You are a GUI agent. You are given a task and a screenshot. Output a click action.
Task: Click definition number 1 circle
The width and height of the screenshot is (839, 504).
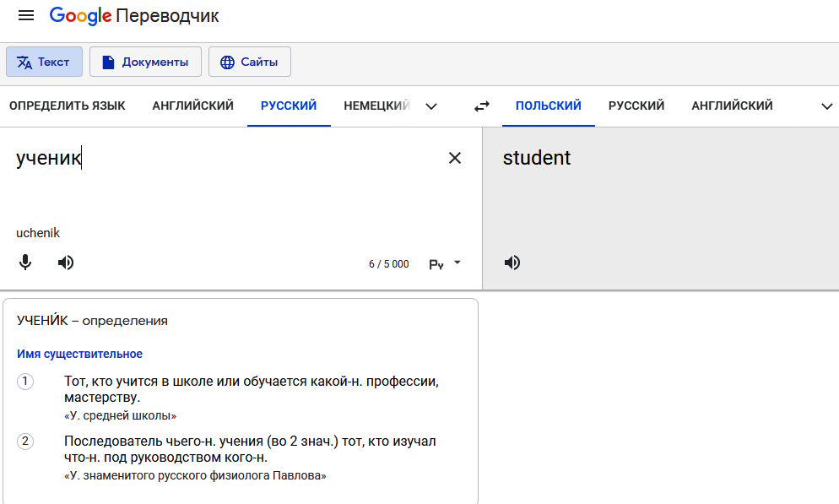click(25, 382)
